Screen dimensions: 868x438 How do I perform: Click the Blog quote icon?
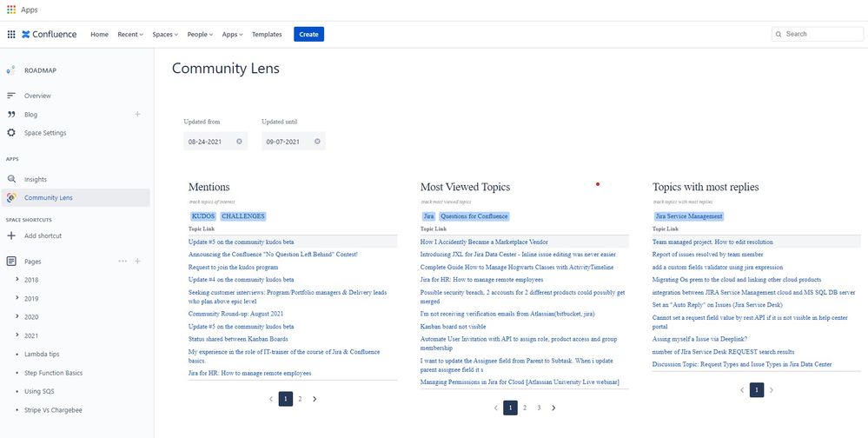(11, 114)
